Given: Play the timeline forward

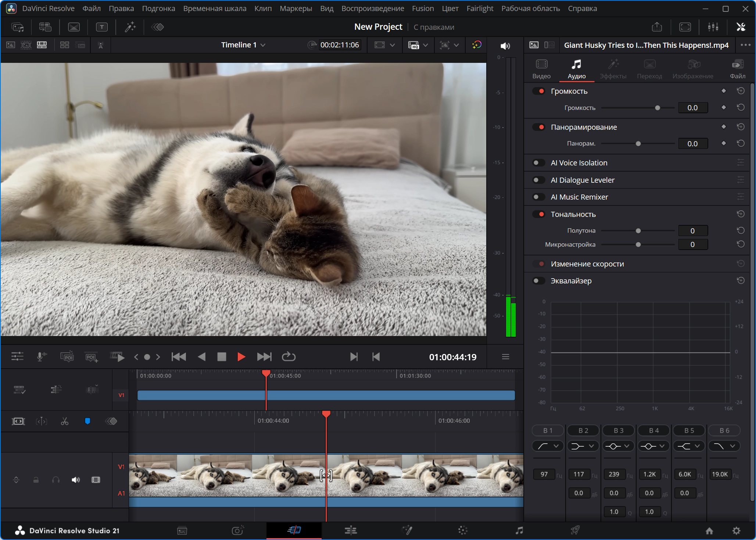Looking at the screenshot, I should click(x=241, y=357).
